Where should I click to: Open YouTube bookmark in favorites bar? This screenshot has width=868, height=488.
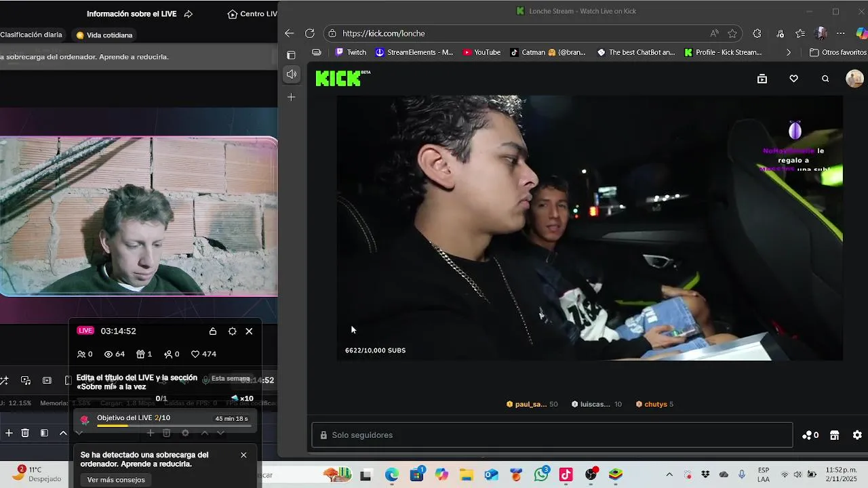(x=481, y=52)
